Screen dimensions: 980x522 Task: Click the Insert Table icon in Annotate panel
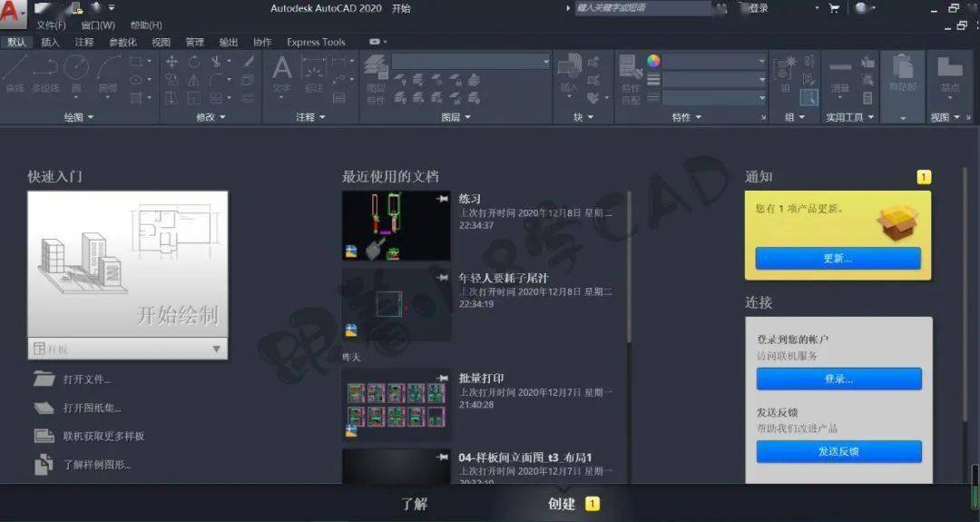click(x=338, y=97)
